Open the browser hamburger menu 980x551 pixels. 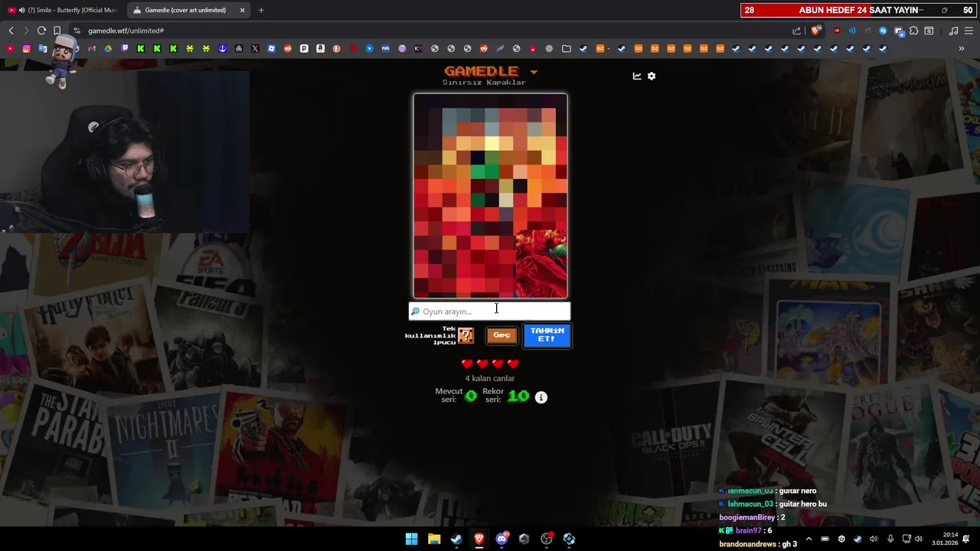[x=969, y=31]
